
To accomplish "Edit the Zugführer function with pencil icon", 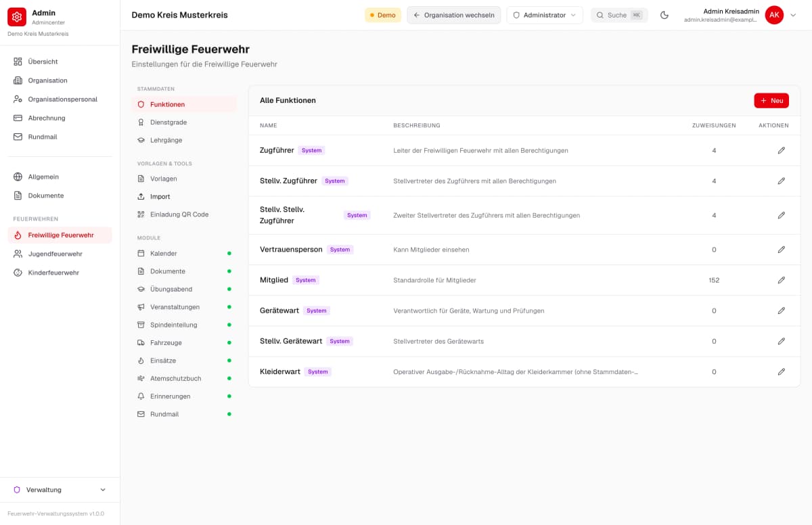I will pyautogui.click(x=782, y=150).
